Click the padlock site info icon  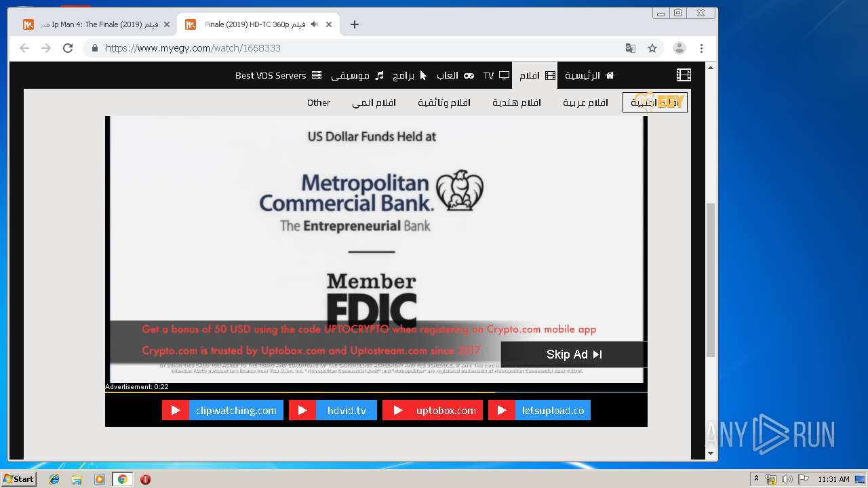94,48
